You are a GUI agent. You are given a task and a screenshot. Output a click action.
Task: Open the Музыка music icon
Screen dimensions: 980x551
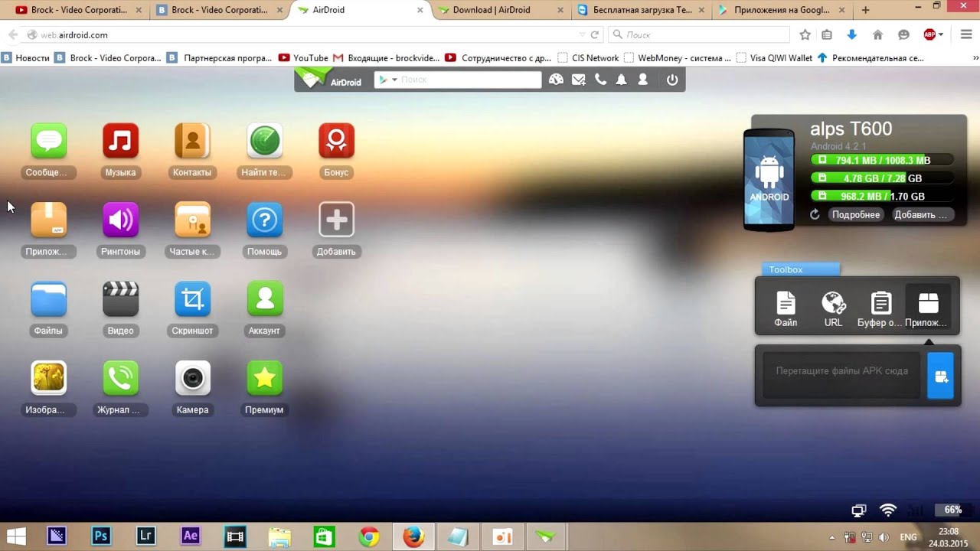click(x=120, y=142)
